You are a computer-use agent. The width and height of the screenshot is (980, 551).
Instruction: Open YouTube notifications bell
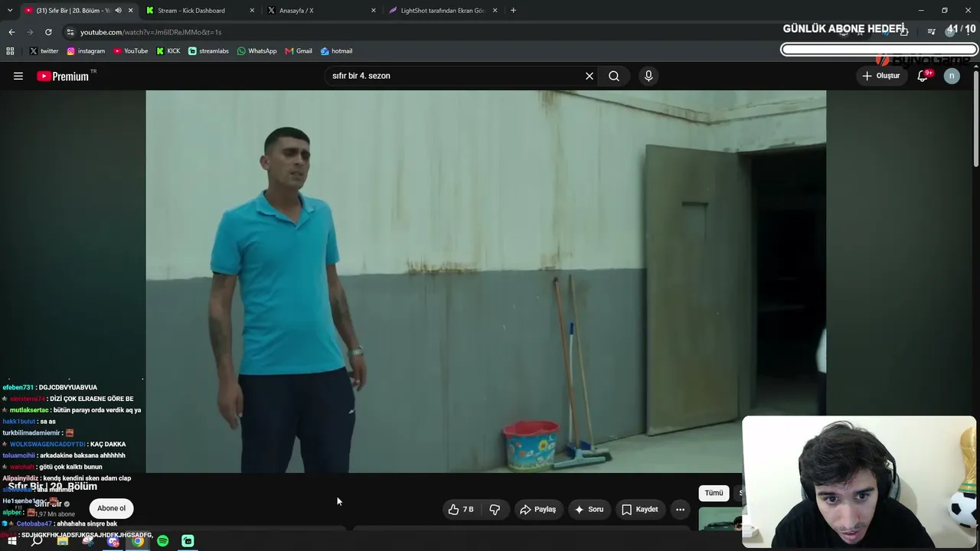923,76
